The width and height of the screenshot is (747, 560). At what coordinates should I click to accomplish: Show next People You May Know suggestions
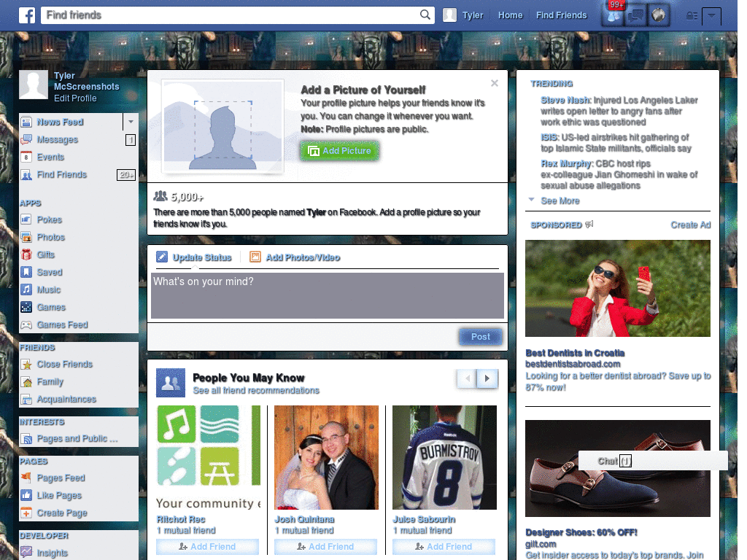tap(487, 378)
